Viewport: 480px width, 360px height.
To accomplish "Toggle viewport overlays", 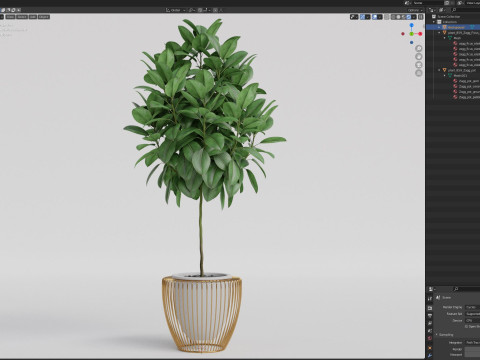I will coord(375,17).
